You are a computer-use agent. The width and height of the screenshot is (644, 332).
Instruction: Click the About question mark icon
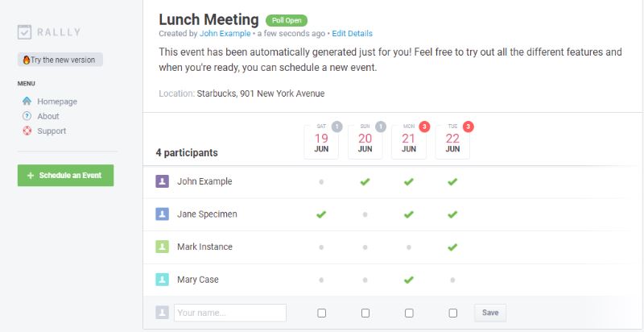[27, 116]
